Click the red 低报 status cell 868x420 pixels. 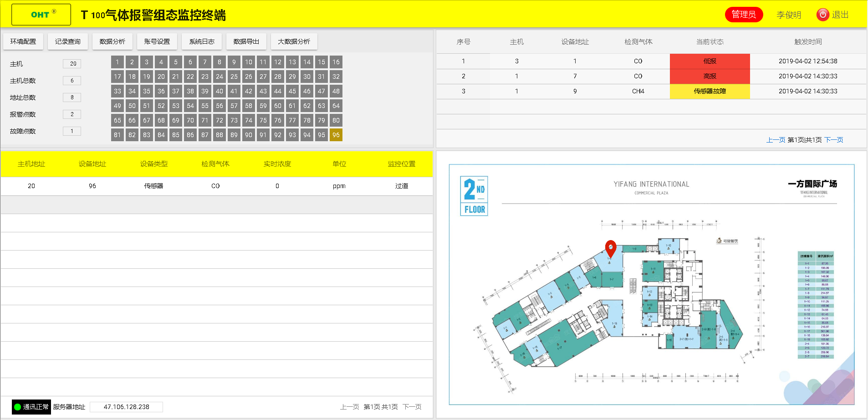click(710, 61)
